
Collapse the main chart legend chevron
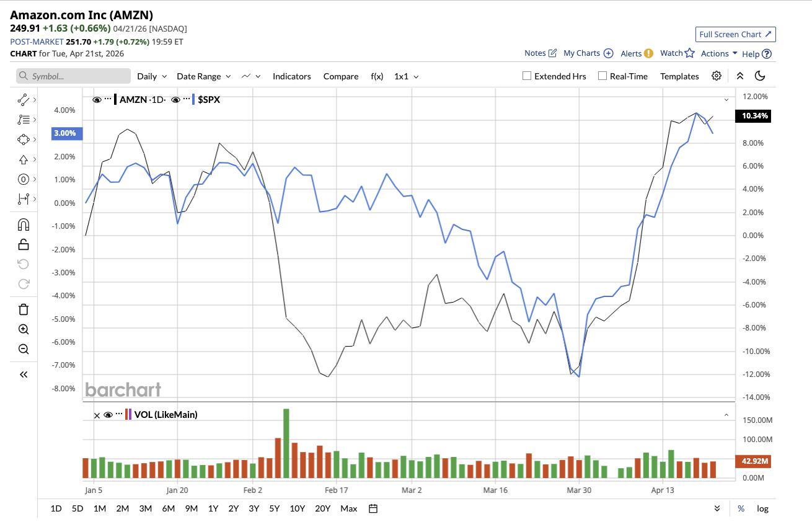coord(726,99)
